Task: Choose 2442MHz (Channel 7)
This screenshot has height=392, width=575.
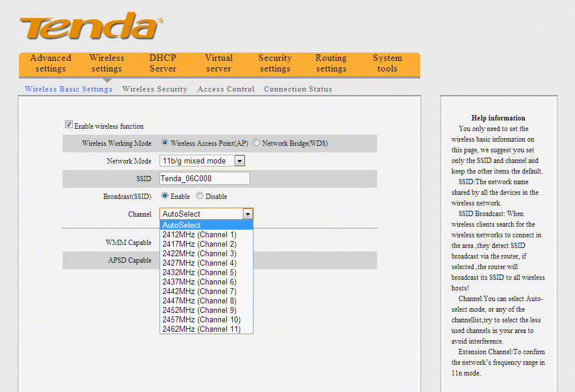Action: click(x=206, y=291)
